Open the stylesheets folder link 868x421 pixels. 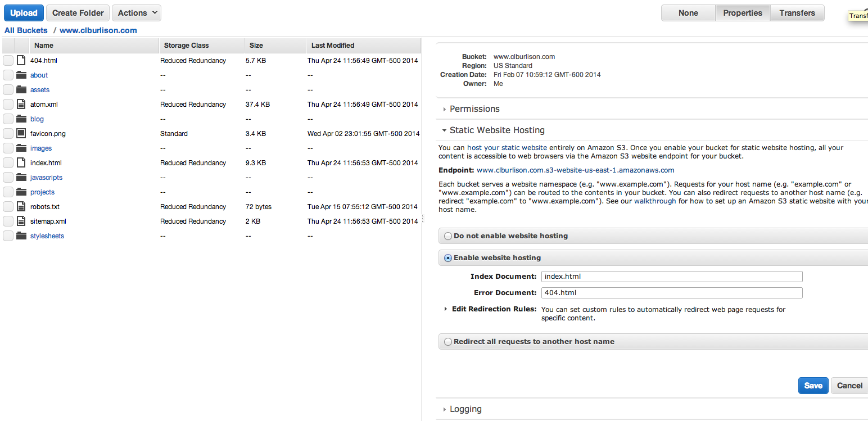(47, 236)
